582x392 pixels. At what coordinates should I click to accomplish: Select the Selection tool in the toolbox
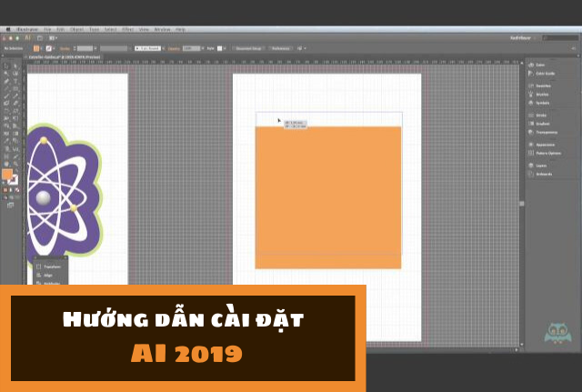click(x=5, y=66)
